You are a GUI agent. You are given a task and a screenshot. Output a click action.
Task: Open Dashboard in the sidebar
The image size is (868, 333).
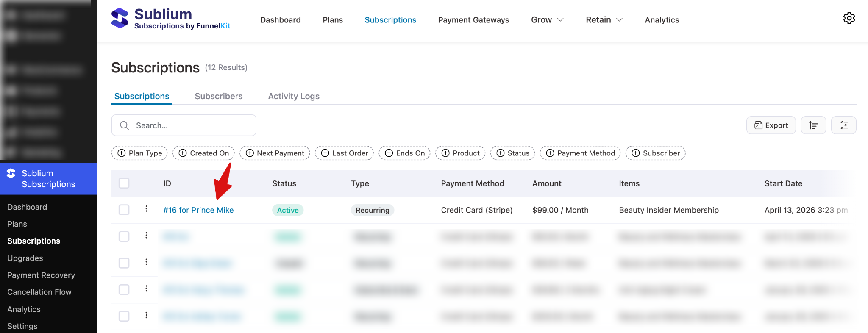(x=27, y=207)
